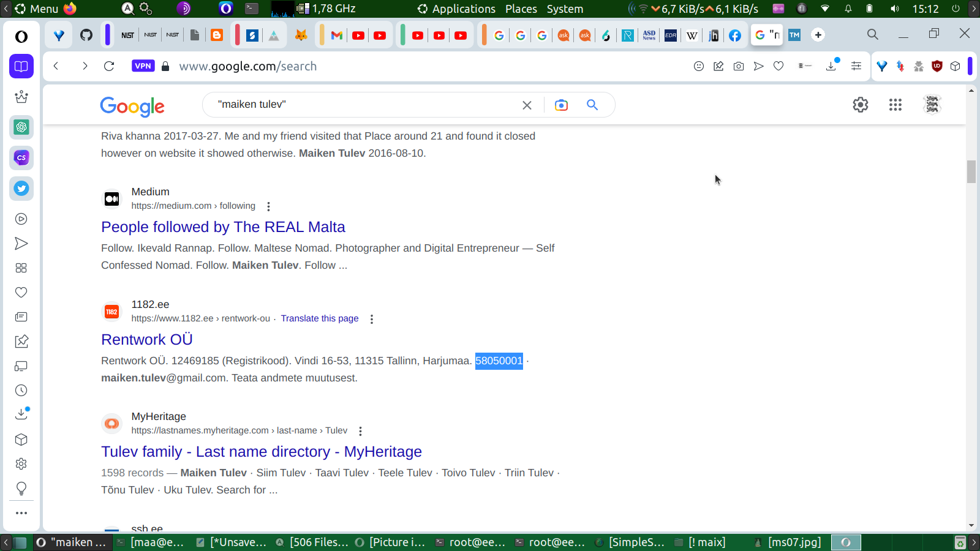Open ChatGPT in the Opera sidebar
Screen dimensions: 980x551
click(21, 127)
